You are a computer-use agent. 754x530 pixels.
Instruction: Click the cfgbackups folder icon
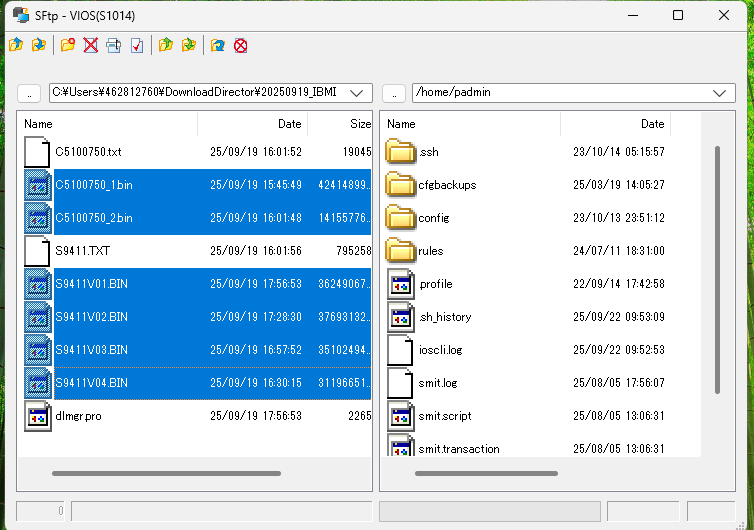[401, 185]
